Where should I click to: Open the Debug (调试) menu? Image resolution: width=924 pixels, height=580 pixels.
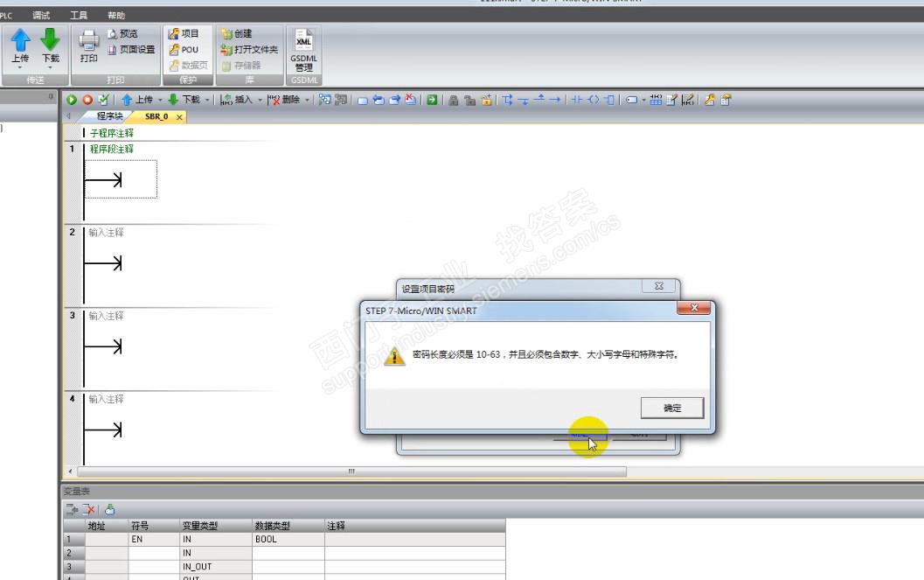click(41, 16)
